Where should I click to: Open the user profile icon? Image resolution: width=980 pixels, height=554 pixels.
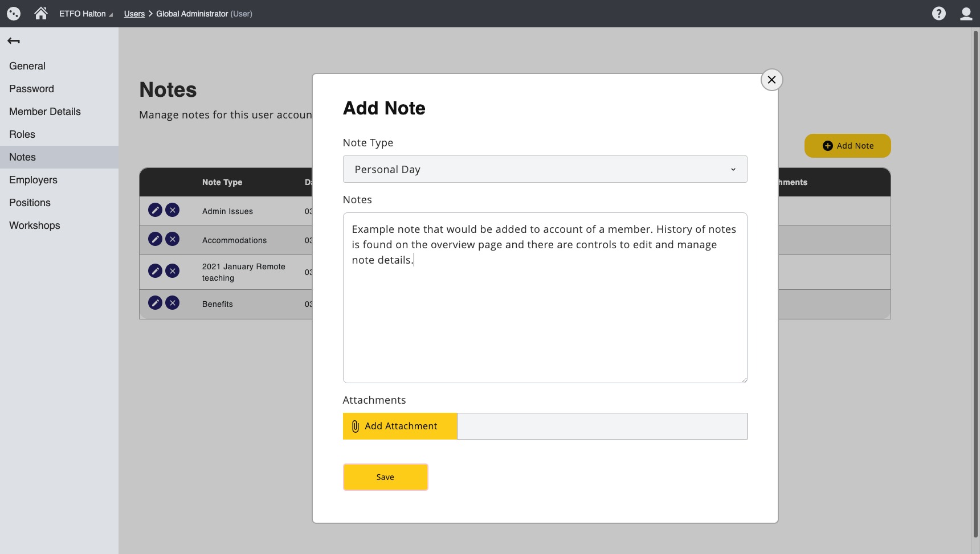tap(966, 13)
